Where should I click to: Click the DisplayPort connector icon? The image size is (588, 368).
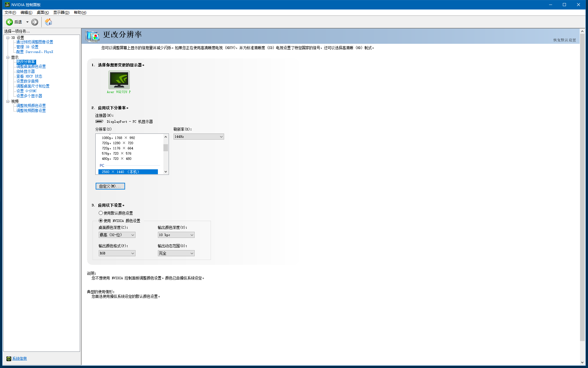(x=99, y=122)
